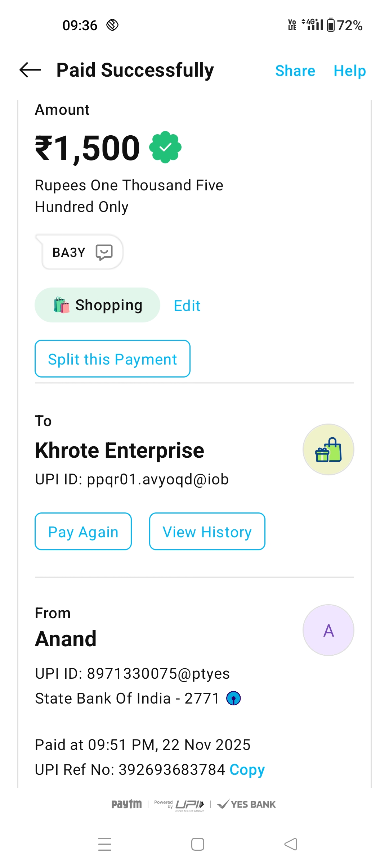Tap the green verified checkmark badge
The height and width of the screenshot is (868, 389).
click(x=165, y=147)
